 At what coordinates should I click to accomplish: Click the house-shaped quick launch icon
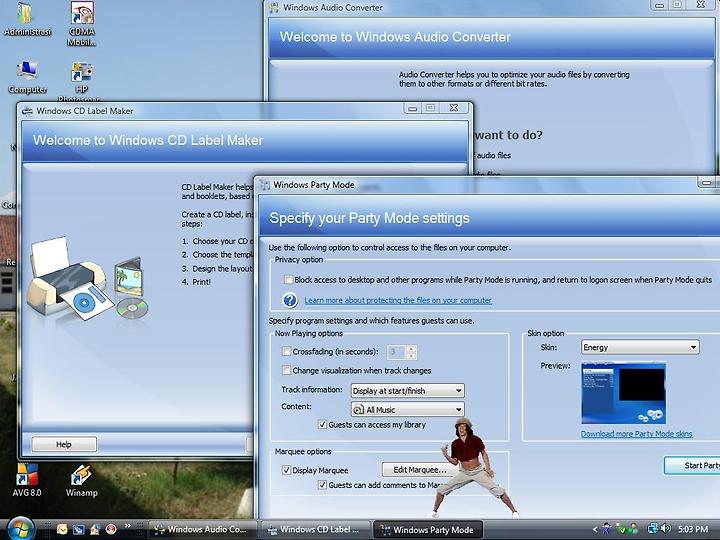(95, 529)
